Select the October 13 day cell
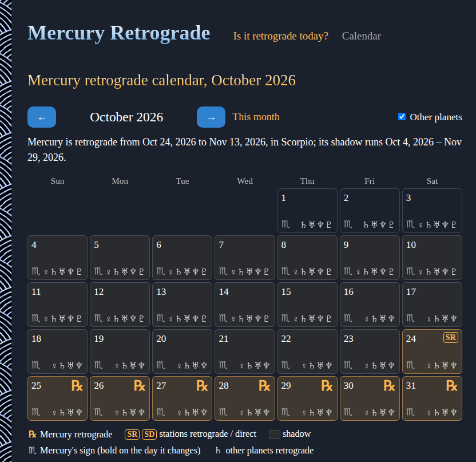This screenshot has width=476, height=462. [x=182, y=305]
